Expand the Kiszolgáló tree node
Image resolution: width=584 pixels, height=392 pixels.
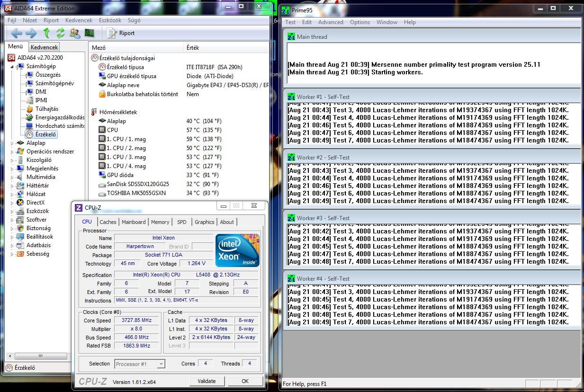coord(12,160)
